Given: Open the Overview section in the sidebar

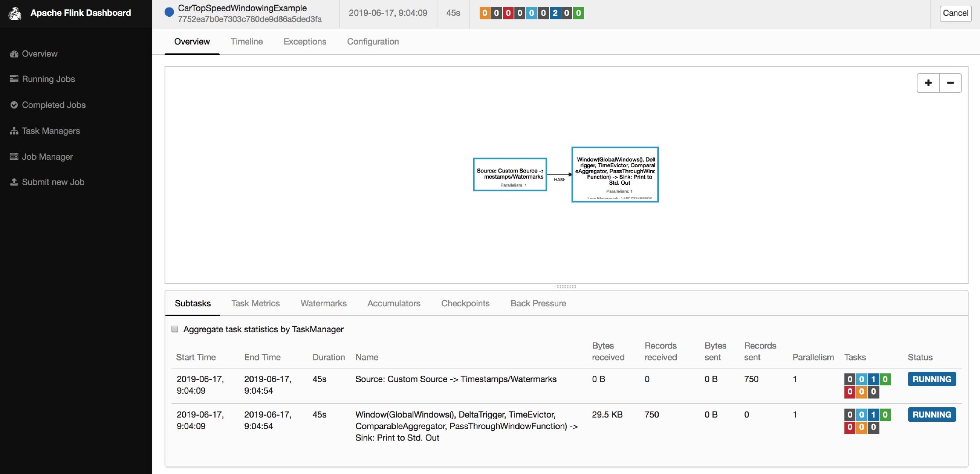Looking at the screenshot, I should (39, 54).
